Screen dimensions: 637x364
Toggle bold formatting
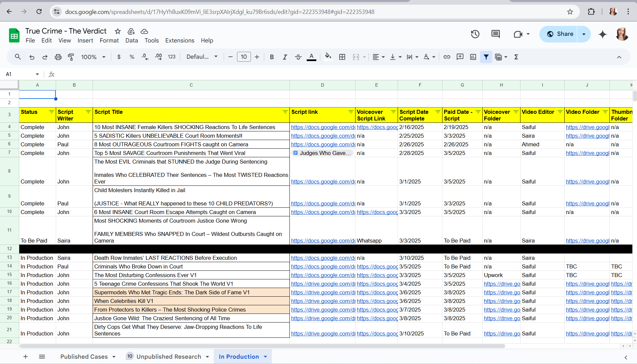coord(272,57)
